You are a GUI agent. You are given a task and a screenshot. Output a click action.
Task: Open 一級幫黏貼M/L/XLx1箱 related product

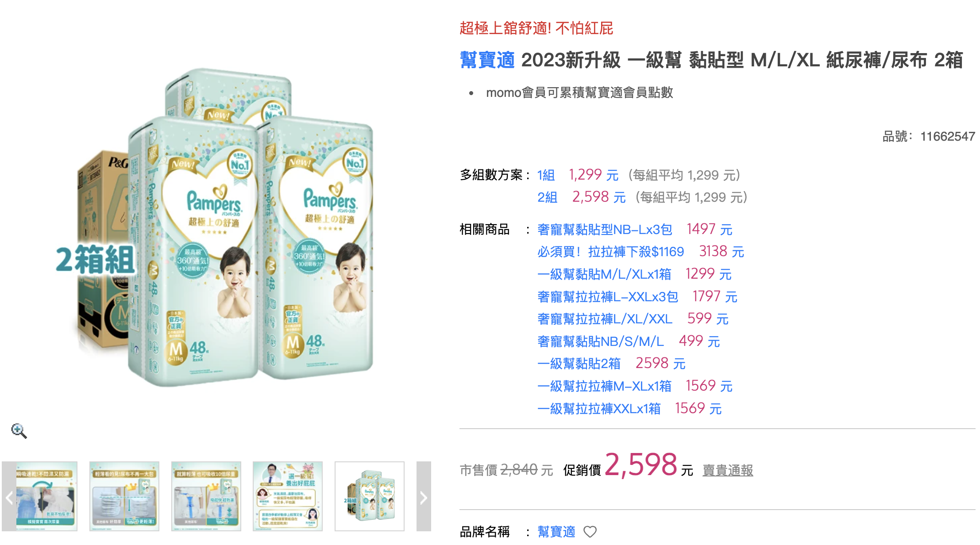pyautogui.click(x=604, y=274)
